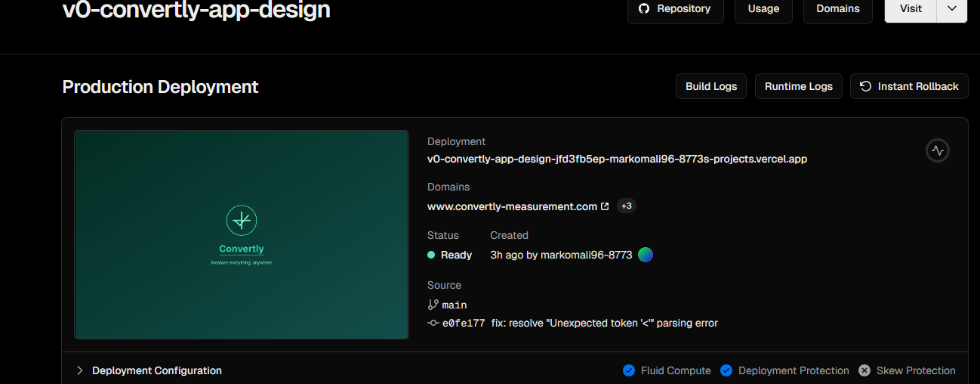The image size is (980, 384).
Task: Click the '3h ago by markomali96-8773' text
Action: (x=561, y=255)
